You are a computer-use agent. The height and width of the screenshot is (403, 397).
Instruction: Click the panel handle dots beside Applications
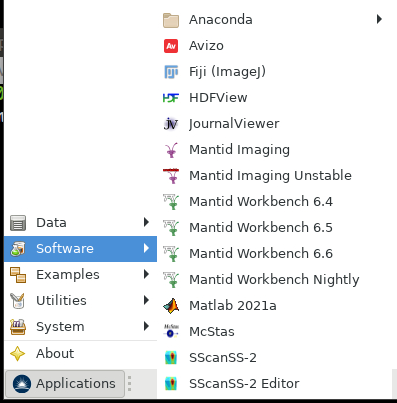point(130,384)
